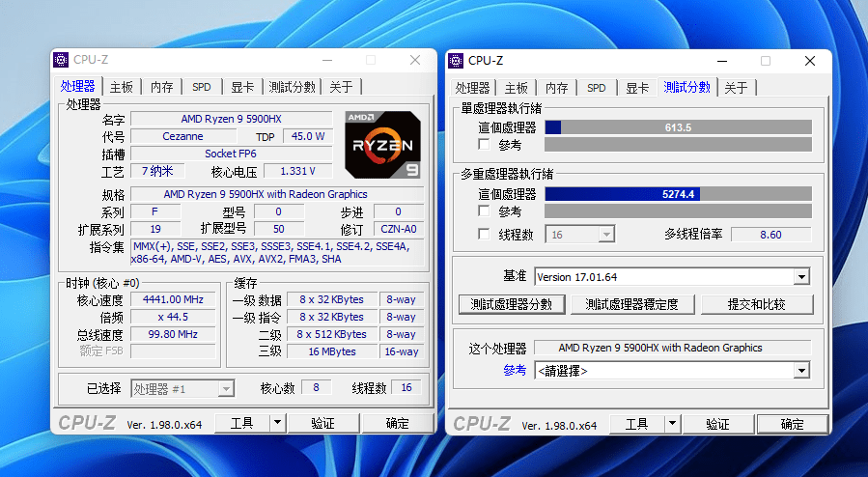
Task: Click the 二级 8 x 512 KBytes value
Action: [332, 334]
